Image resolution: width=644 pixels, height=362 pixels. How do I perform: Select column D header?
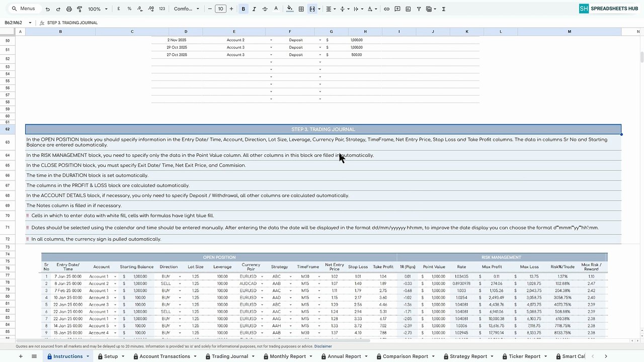(186, 32)
